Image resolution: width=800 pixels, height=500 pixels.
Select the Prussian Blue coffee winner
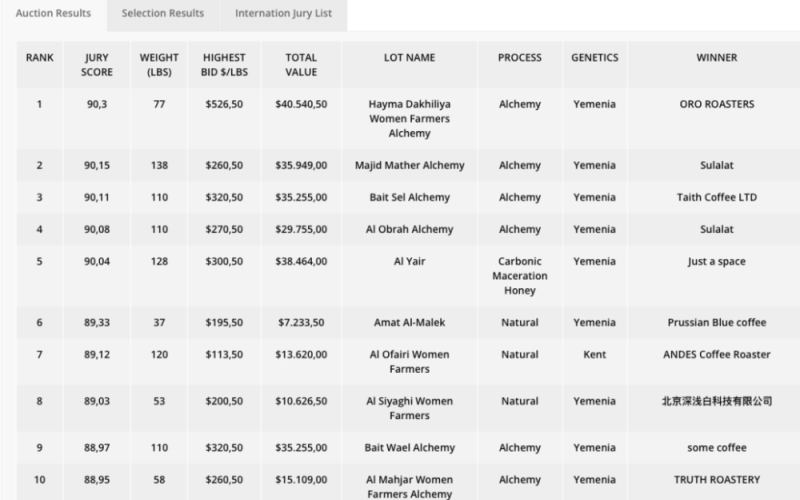click(x=716, y=322)
